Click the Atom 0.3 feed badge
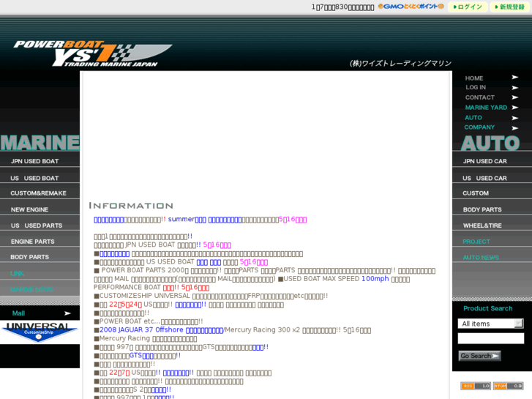 508,386
